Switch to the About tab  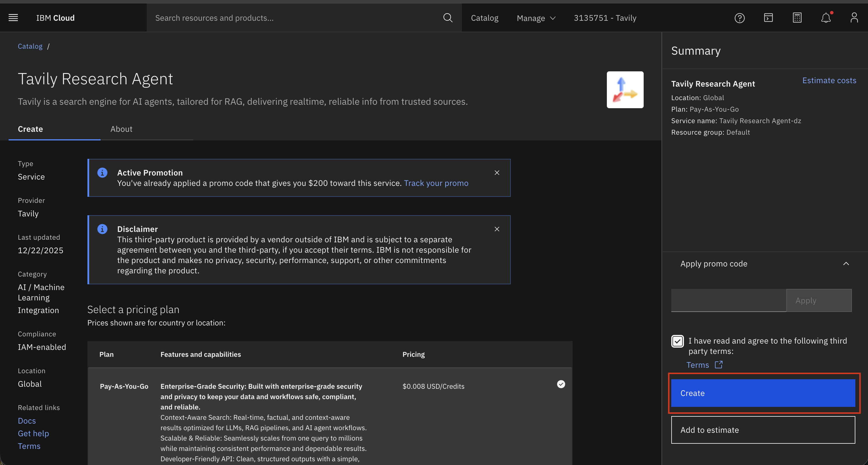coord(121,129)
